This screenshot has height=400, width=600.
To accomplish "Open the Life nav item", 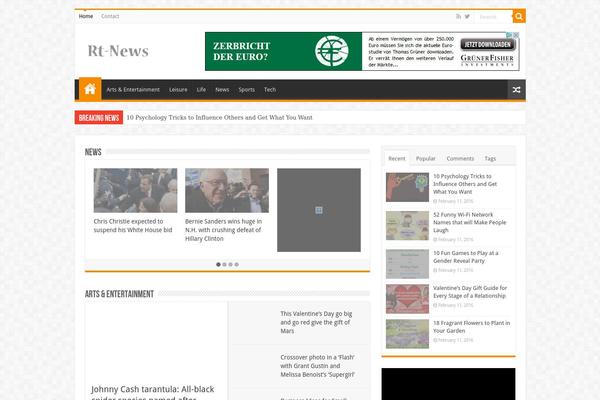I will click(201, 90).
